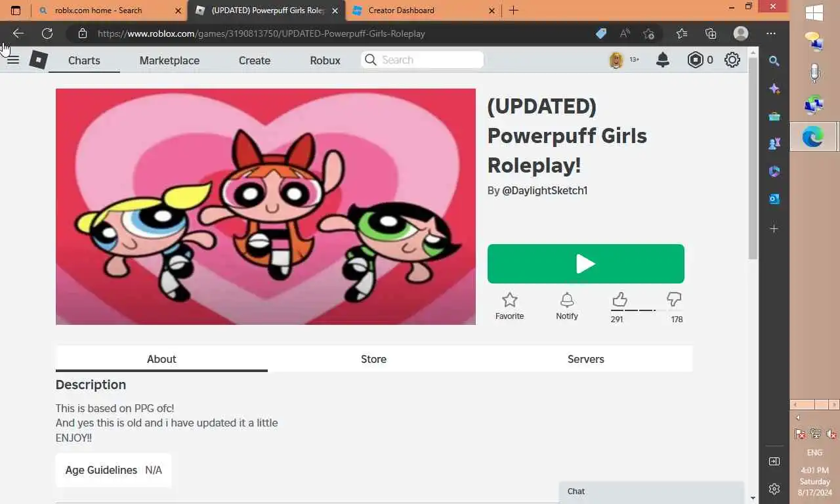Dislike the game with thumbs down

point(674,300)
